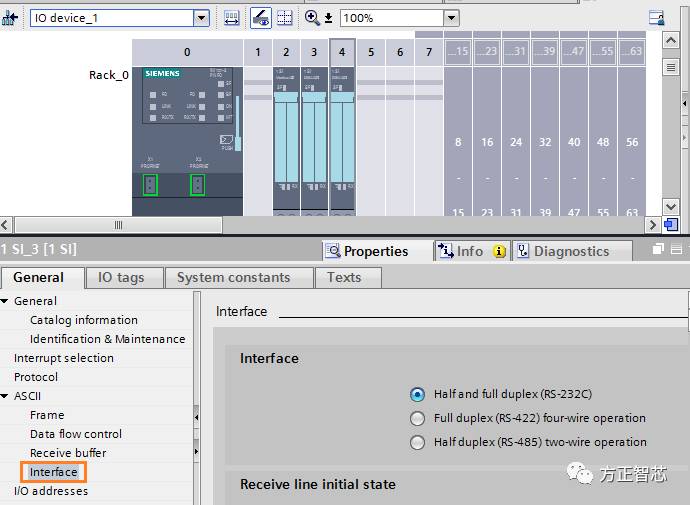Select Data flow control tree item
The width and height of the screenshot is (690, 505).
tap(76, 434)
